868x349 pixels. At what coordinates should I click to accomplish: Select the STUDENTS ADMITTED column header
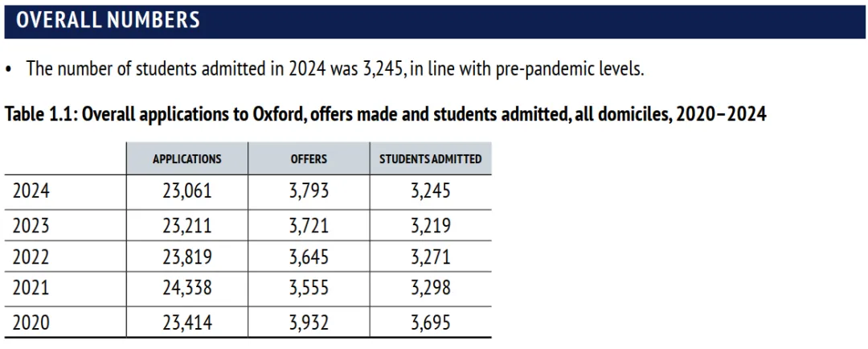pos(430,159)
